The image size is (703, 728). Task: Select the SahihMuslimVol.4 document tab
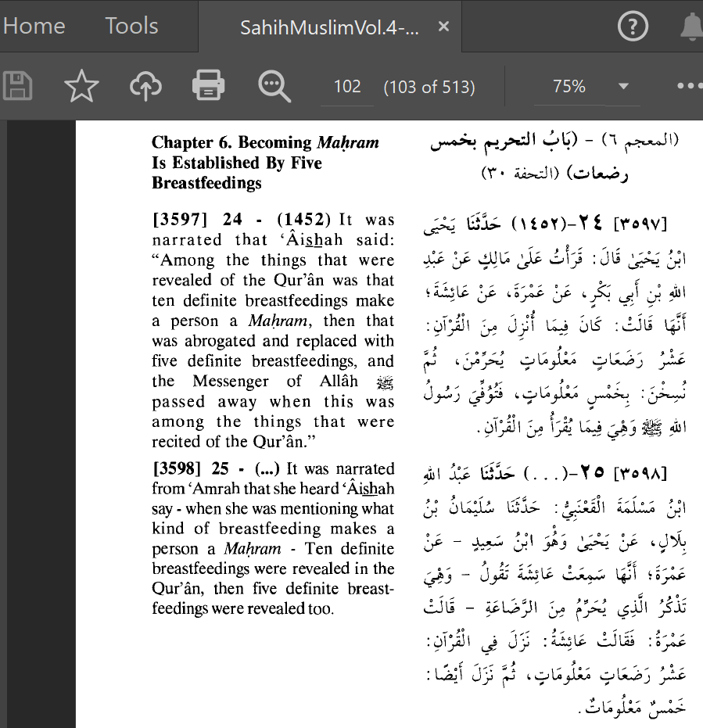(329, 27)
